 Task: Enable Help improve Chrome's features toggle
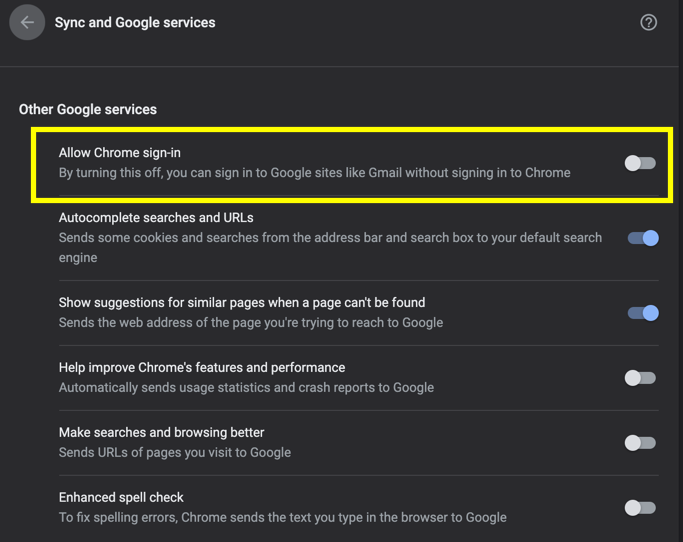[x=640, y=378]
